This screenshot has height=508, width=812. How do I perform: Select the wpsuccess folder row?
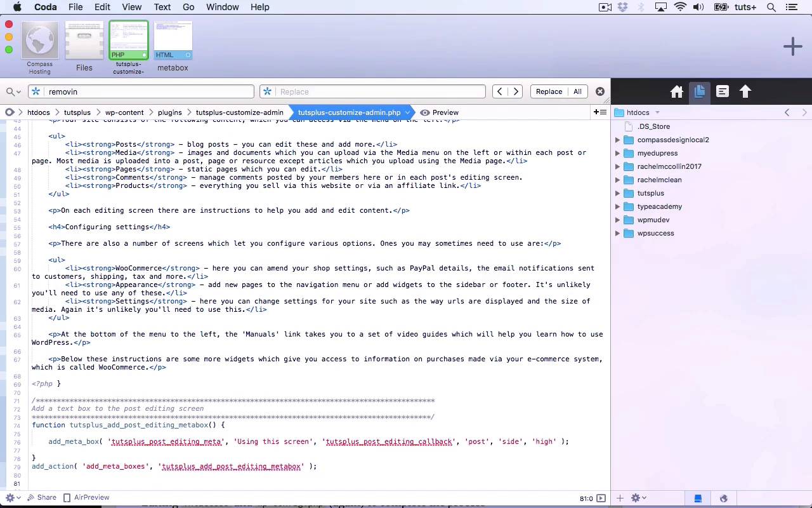click(711, 233)
